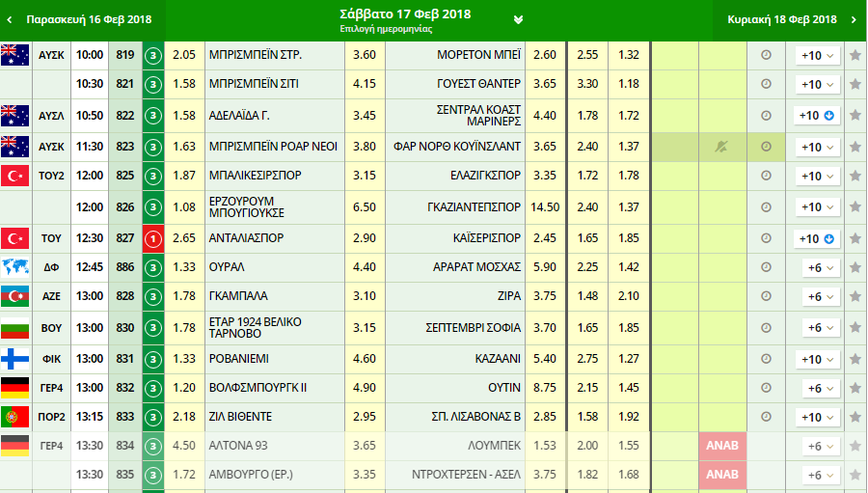The width and height of the screenshot is (868, 493).
Task: Click the world map icon in row 886
Action: click(x=15, y=267)
